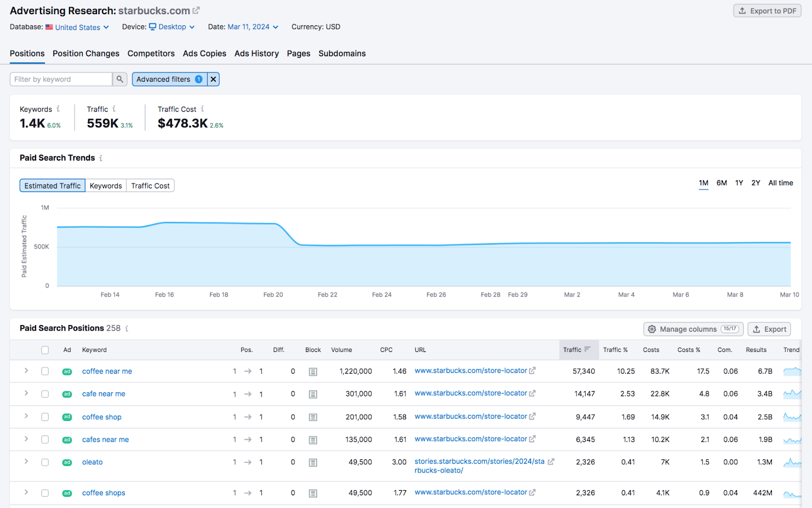Toggle the select-all checkbox in table header
This screenshot has width=812, height=508.
coord(45,350)
